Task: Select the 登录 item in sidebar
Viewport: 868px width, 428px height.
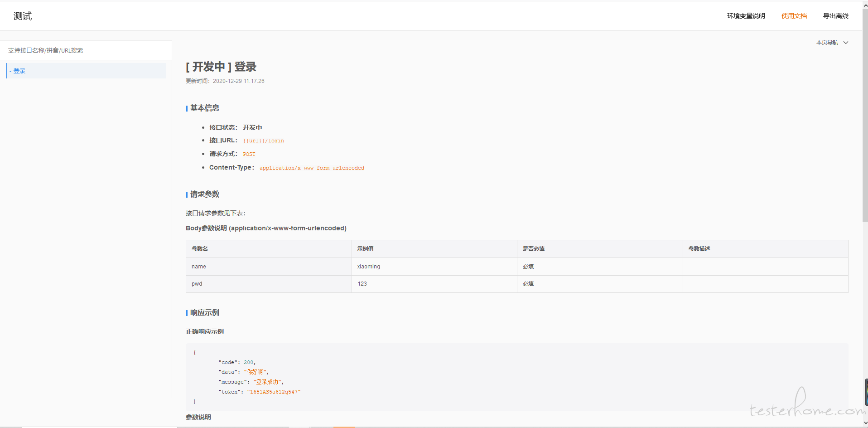Action: click(86, 71)
